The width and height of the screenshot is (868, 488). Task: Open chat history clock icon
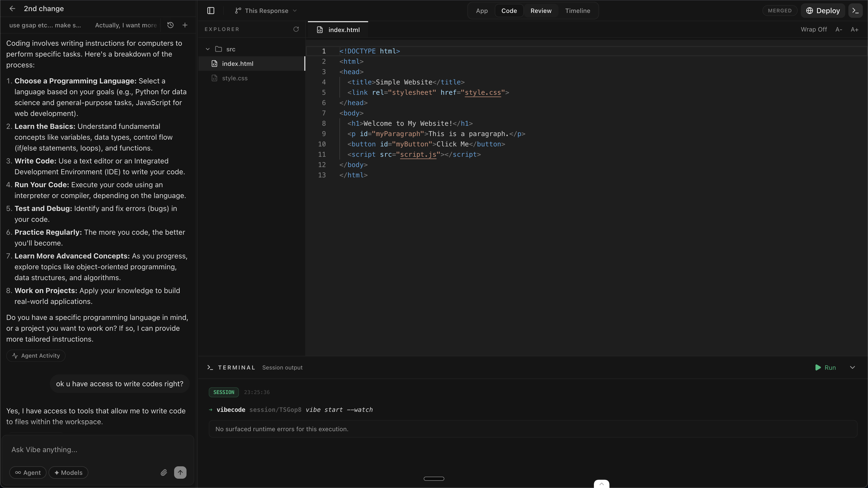coord(170,25)
